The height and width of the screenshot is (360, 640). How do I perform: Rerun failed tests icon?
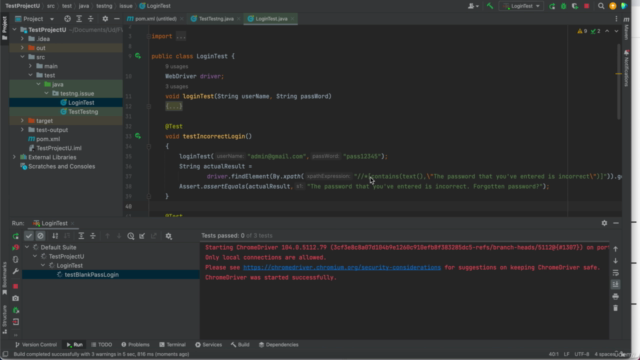[16, 247]
